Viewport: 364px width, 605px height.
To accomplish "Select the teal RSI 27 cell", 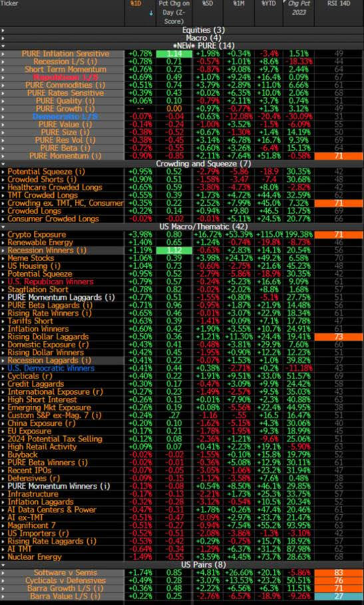I will [x=338, y=596].
